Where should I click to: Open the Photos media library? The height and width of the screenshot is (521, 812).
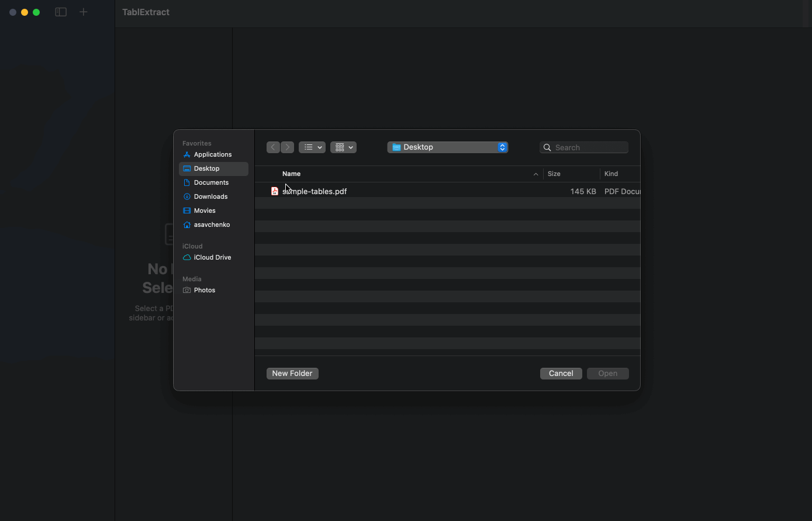click(204, 290)
